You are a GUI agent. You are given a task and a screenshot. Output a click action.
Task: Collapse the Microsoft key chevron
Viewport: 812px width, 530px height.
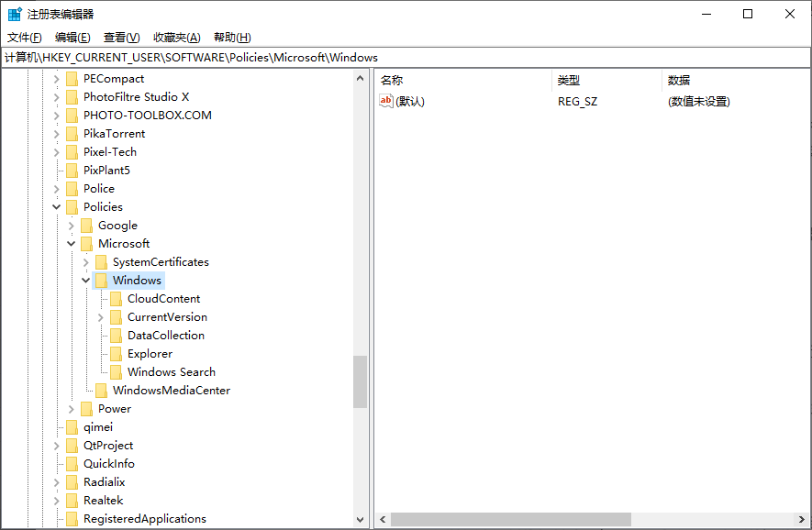coord(71,243)
